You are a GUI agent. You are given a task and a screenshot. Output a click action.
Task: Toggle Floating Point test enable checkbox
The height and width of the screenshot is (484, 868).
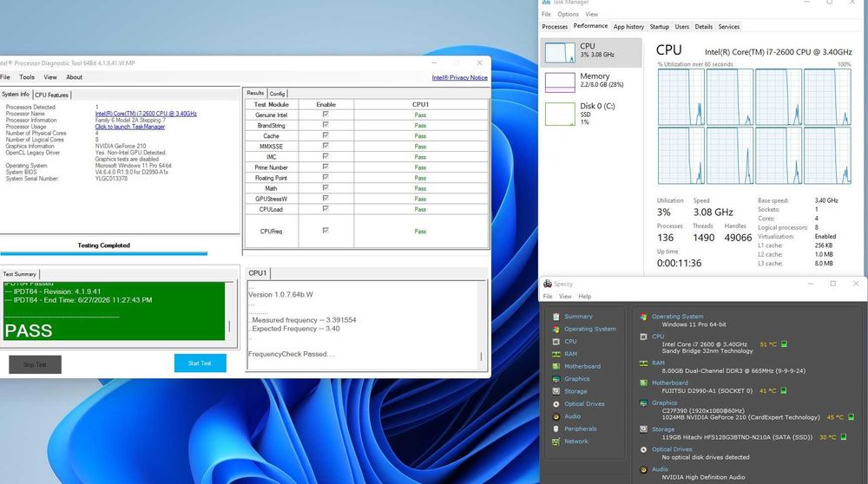[325, 178]
